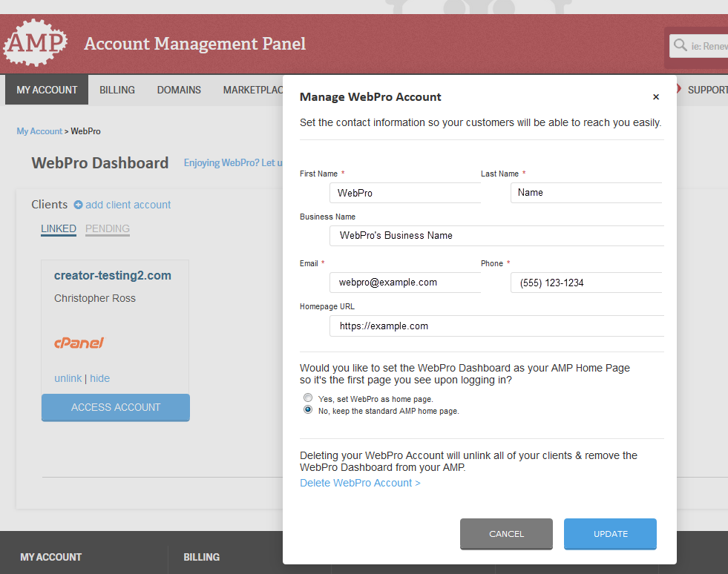Click the hide link on client card
Screen dimensions: 728x574
[100, 378]
